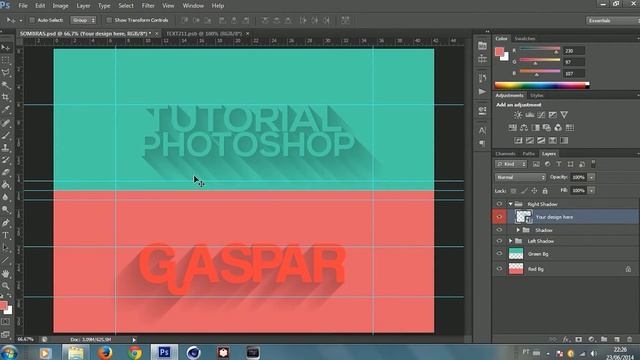Open the Layer menu
This screenshot has height=360, width=640.
[83, 6]
